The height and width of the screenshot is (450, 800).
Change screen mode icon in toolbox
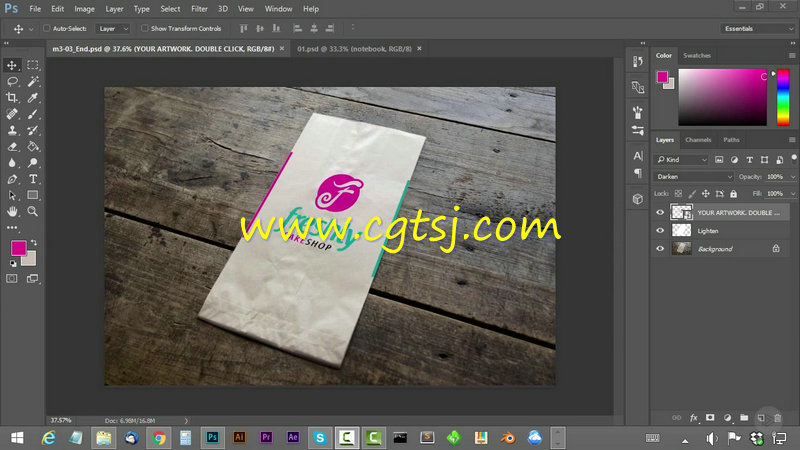tap(33, 279)
